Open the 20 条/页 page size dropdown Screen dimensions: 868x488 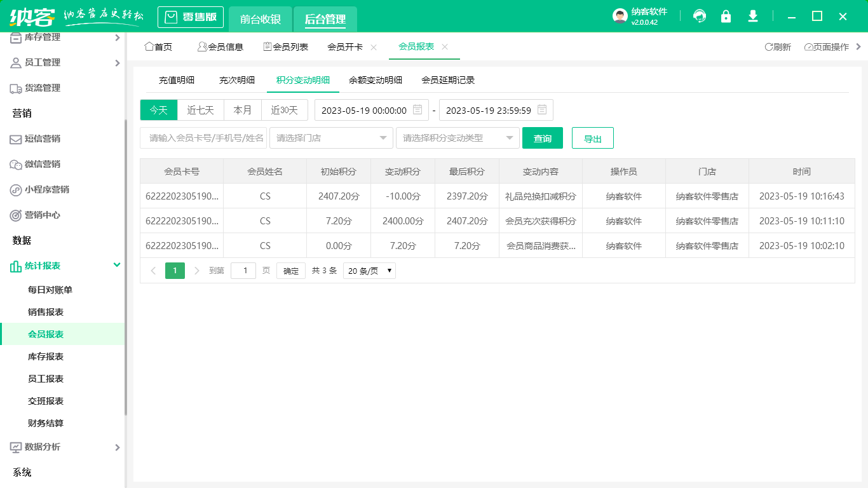tap(369, 271)
